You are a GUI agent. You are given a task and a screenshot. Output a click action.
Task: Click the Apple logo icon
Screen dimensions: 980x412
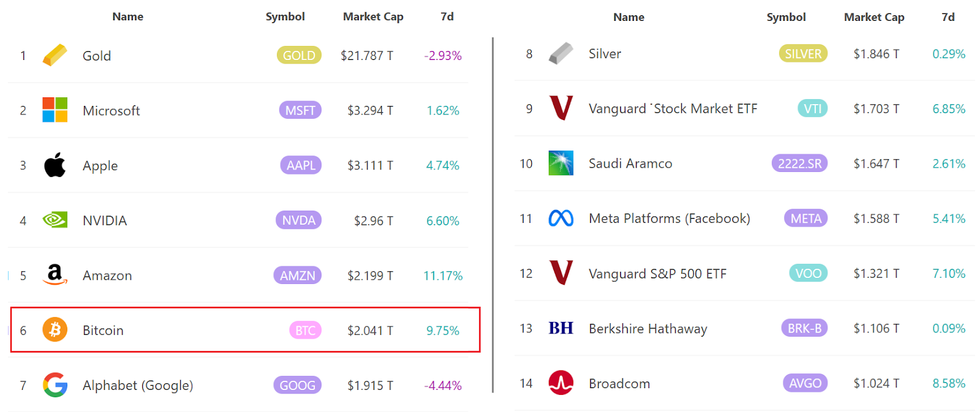click(55, 165)
